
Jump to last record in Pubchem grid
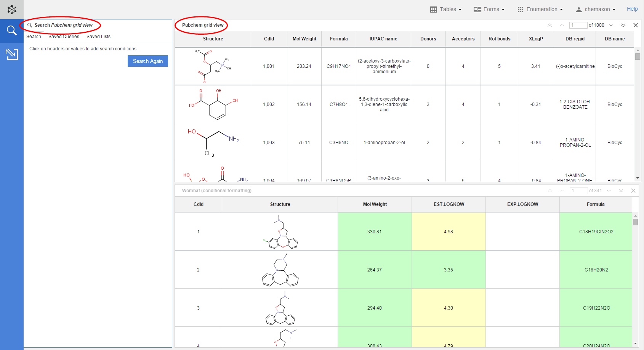[623, 25]
